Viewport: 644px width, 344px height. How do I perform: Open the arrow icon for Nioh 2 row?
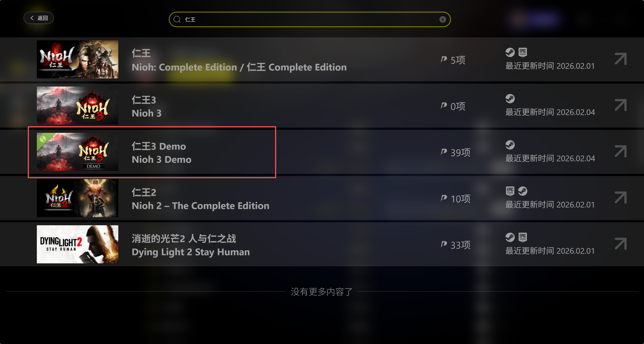click(620, 198)
